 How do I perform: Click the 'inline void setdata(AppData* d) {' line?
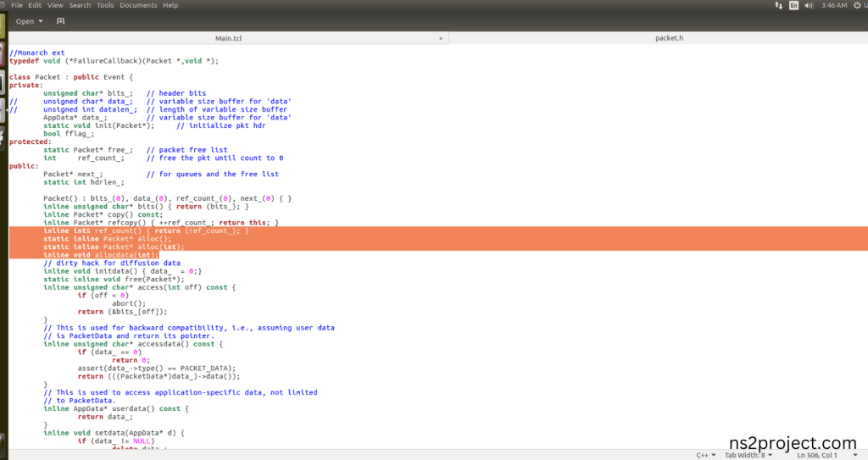tap(114, 434)
